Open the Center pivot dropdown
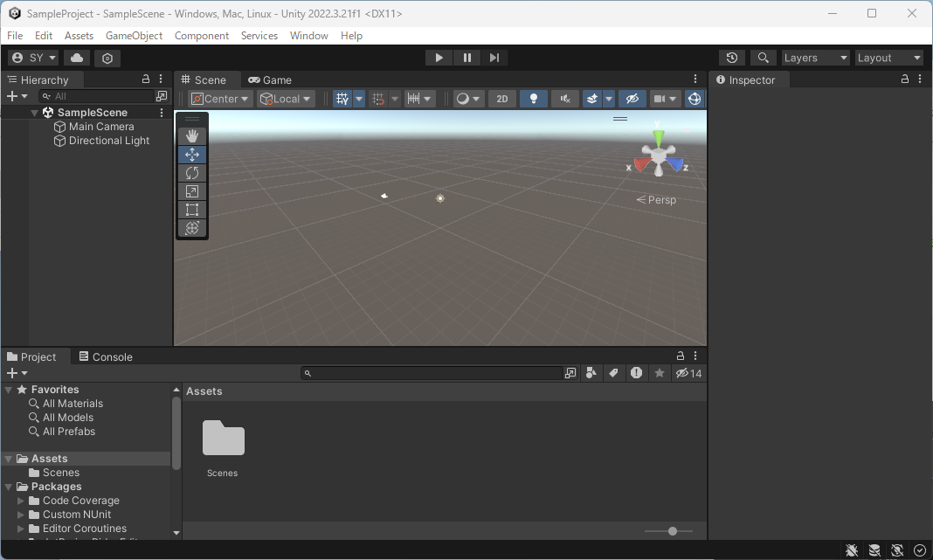Viewport: 933px width, 560px height. (220, 99)
